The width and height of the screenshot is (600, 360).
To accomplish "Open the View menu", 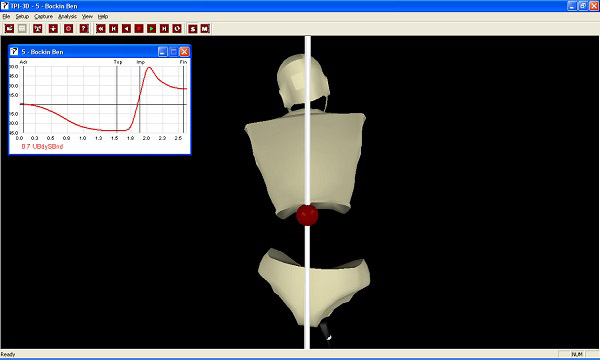I will tap(87, 16).
